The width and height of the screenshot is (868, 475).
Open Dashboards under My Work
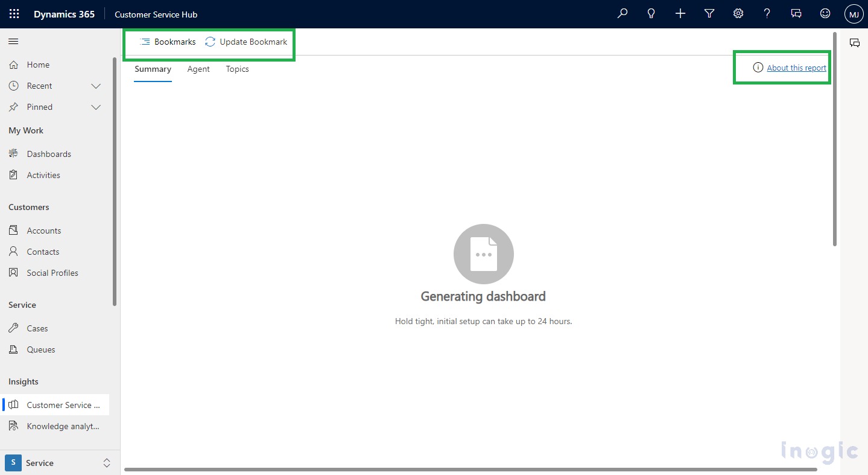click(54, 154)
